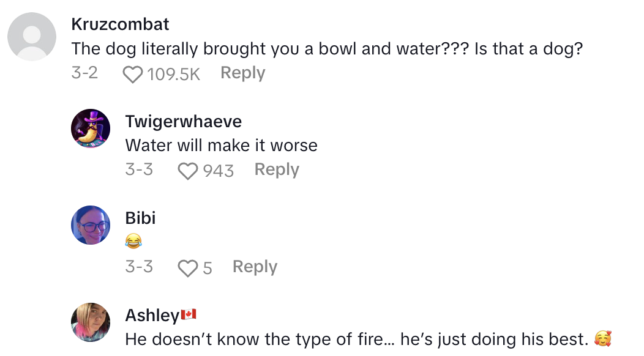
Task: Heart Bibi's laughing emoji reply
Action: (187, 268)
